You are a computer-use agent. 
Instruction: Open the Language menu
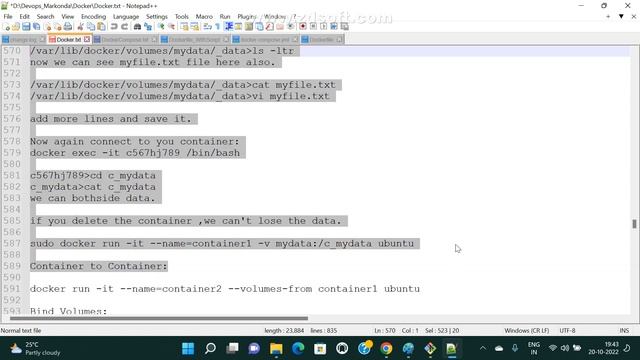click(x=126, y=16)
